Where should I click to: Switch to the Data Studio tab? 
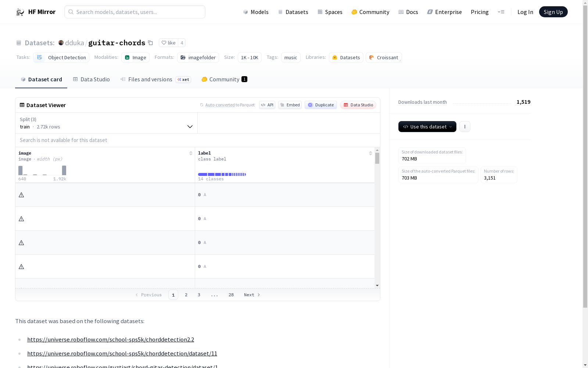[91, 79]
